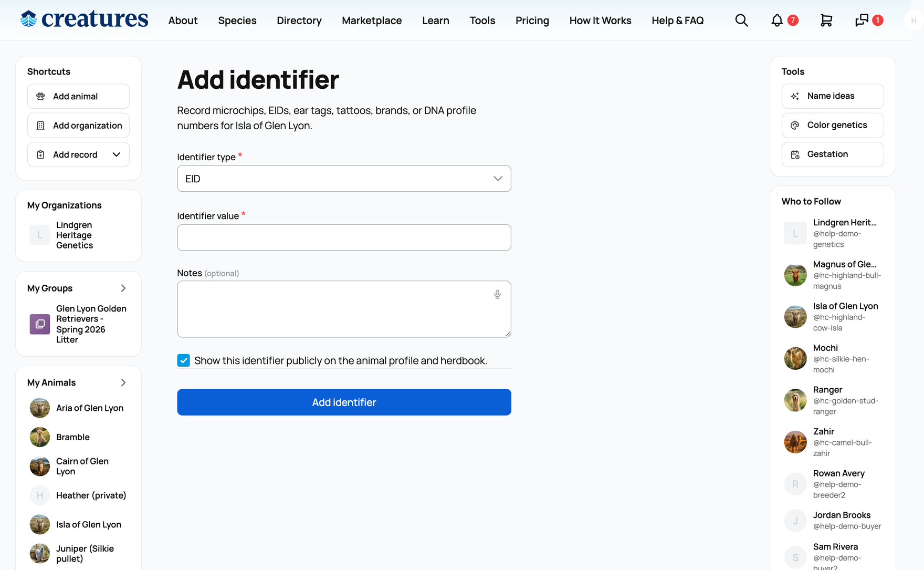This screenshot has width=924, height=570.
Task: Open How It Works page
Action: tap(601, 20)
